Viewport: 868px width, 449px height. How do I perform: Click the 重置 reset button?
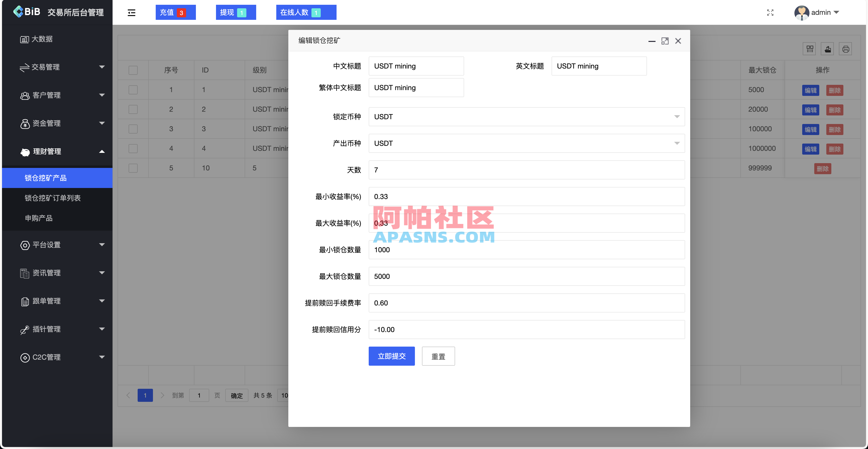point(438,356)
